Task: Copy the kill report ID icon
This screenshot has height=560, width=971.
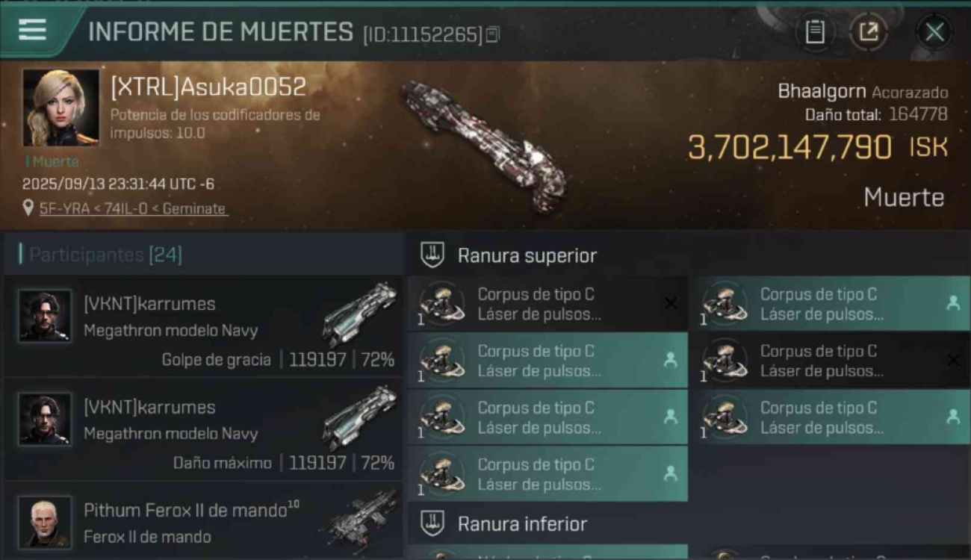Action: point(492,34)
